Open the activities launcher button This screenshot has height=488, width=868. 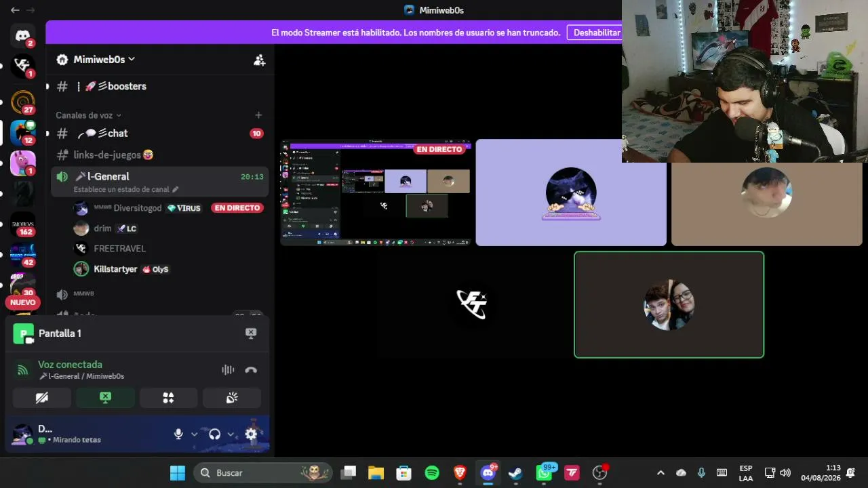(168, 398)
